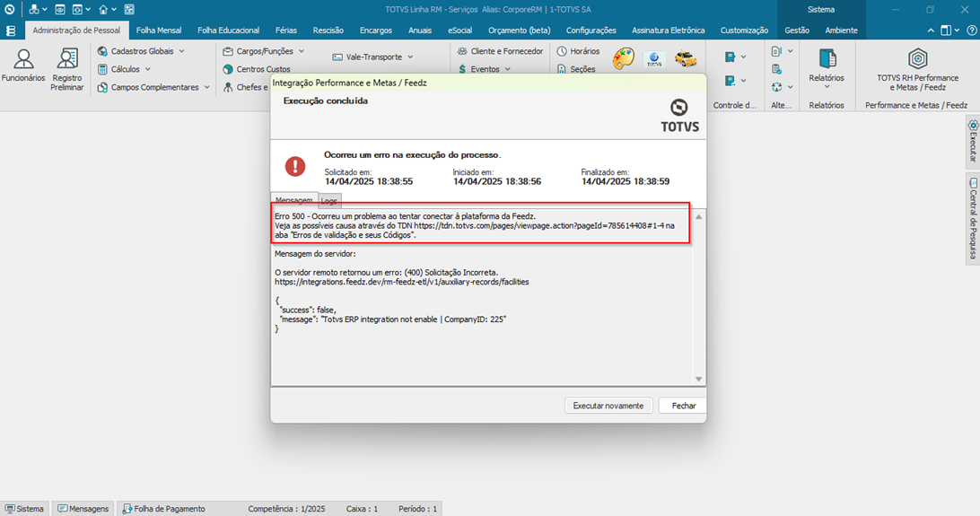Open the stacked menu icon left of tabs
Image resolution: width=980 pixels, height=516 pixels.
[x=11, y=31]
